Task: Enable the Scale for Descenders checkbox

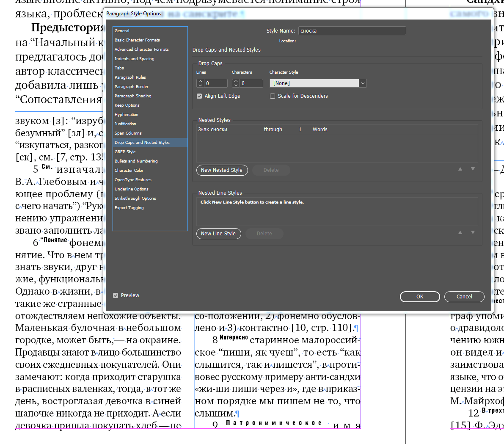Action: [x=272, y=96]
